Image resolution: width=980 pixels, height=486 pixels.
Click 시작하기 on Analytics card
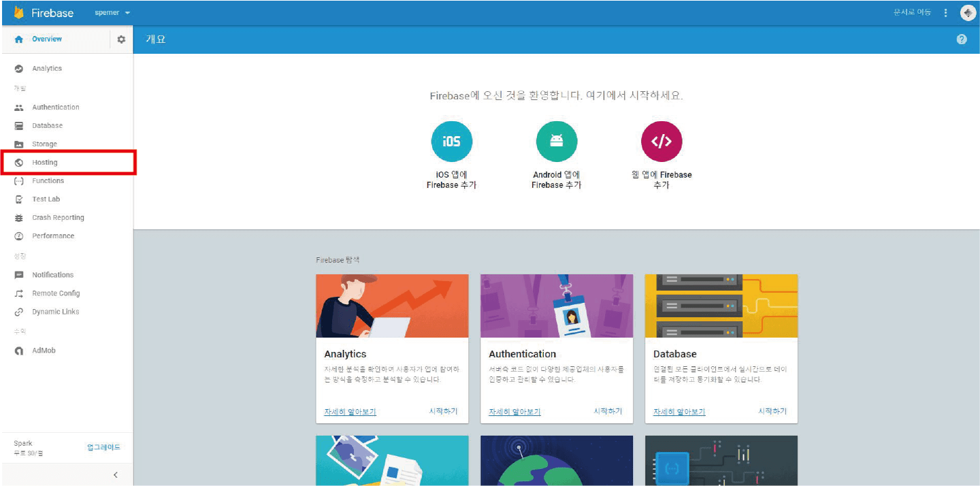[x=444, y=411]
